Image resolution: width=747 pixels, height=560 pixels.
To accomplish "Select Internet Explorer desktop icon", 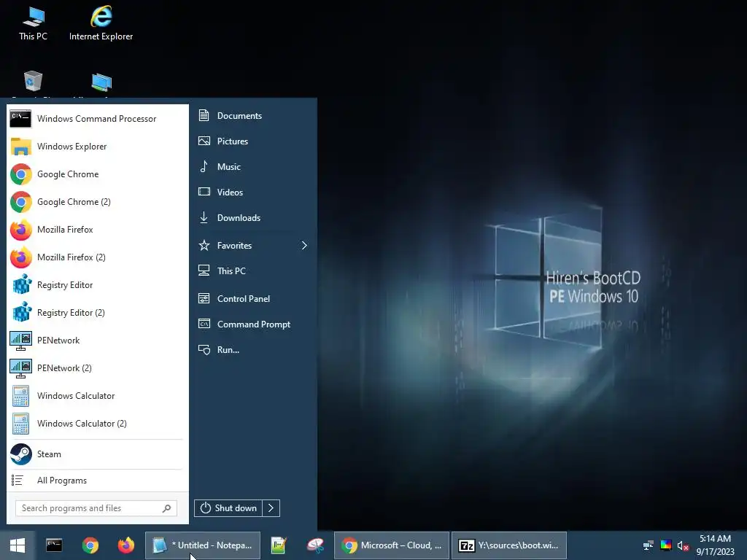I will pos(101,24).
